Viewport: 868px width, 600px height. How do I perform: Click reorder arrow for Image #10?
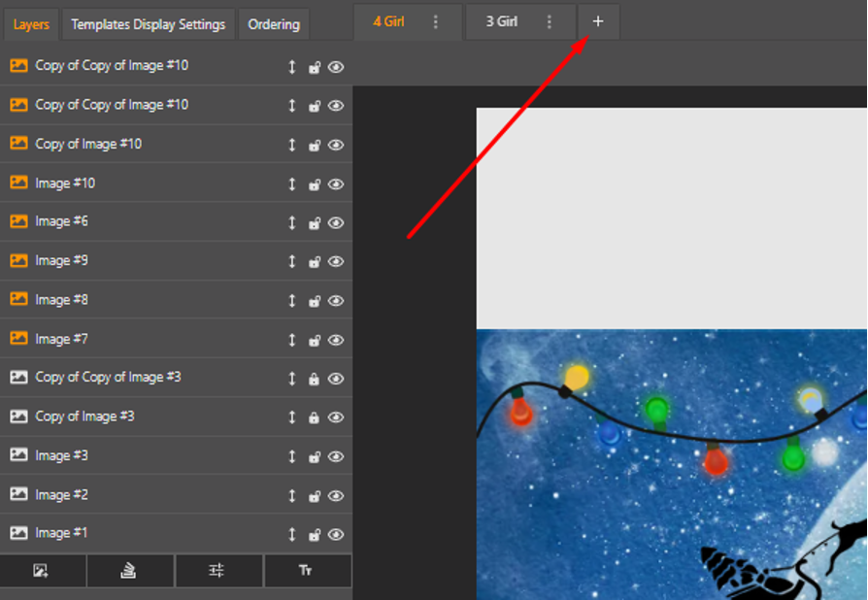[x=291, y=184]
